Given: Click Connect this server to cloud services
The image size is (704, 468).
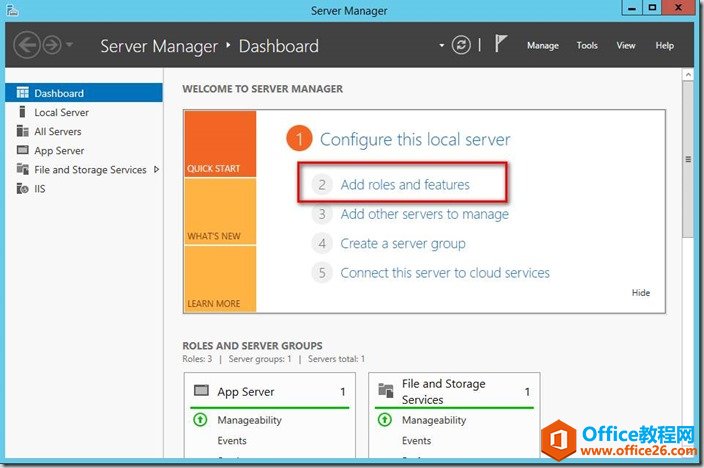Looking at the screenshot, I should 445,273.
